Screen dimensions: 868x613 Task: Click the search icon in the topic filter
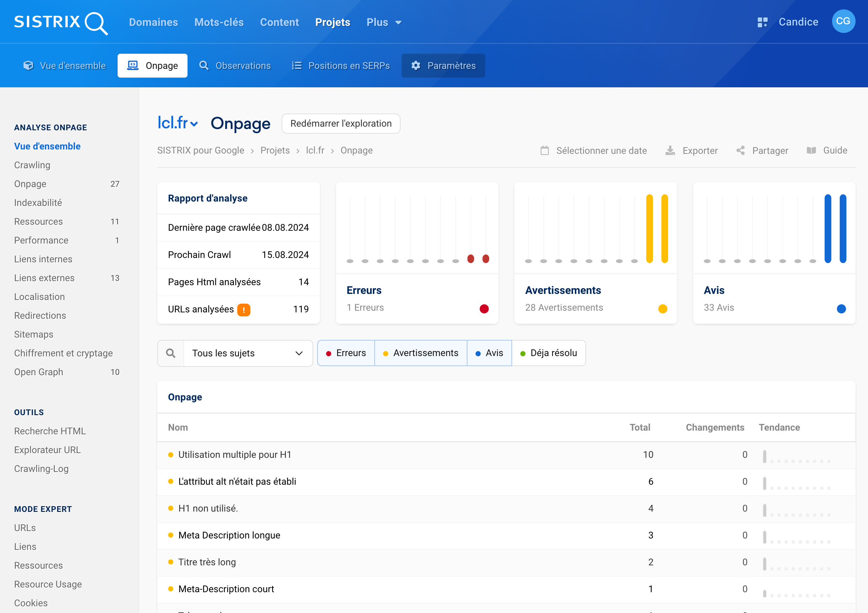coord(171,353)
